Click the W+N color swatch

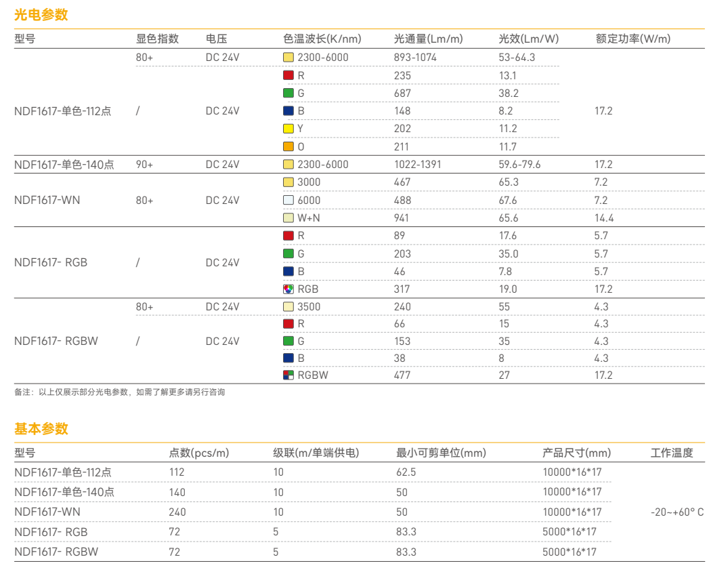pyautogui.click(x=288, y=218)
